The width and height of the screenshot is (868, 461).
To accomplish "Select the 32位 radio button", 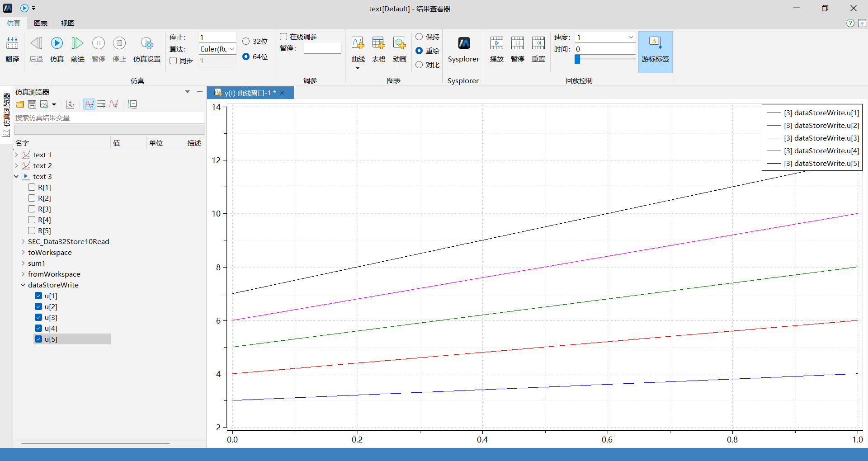I will coord(246,41).
